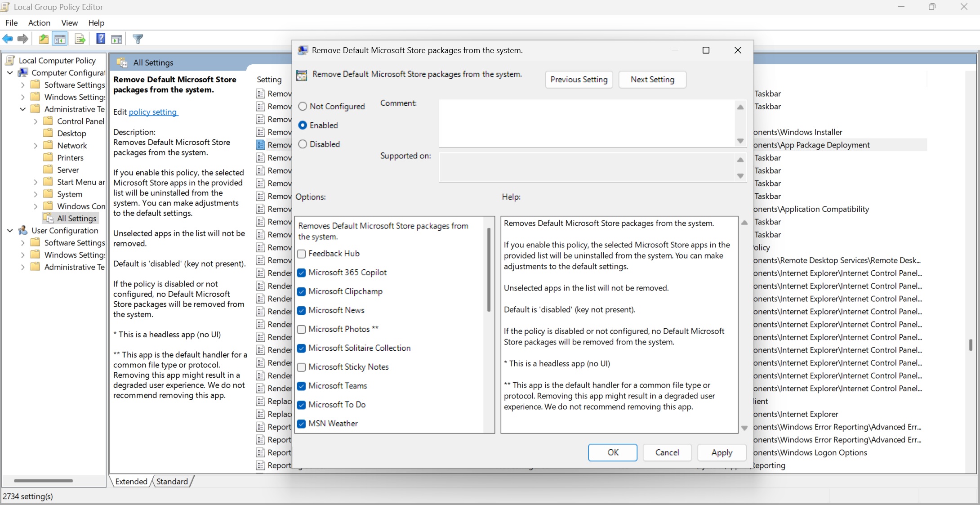The width and height of the screenshot is (980, 505).
Task: Toggle Show/Hide Action Pane icon
Action: 117,39
